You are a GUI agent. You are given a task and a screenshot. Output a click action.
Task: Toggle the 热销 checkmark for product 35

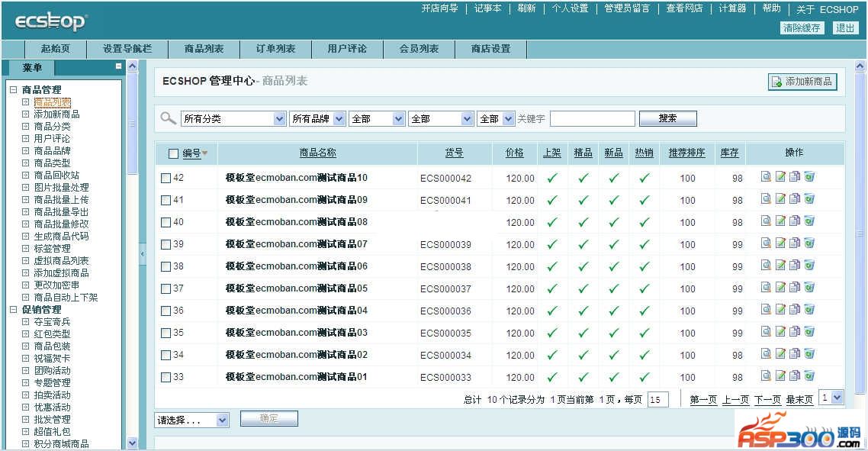click(644, 333)
